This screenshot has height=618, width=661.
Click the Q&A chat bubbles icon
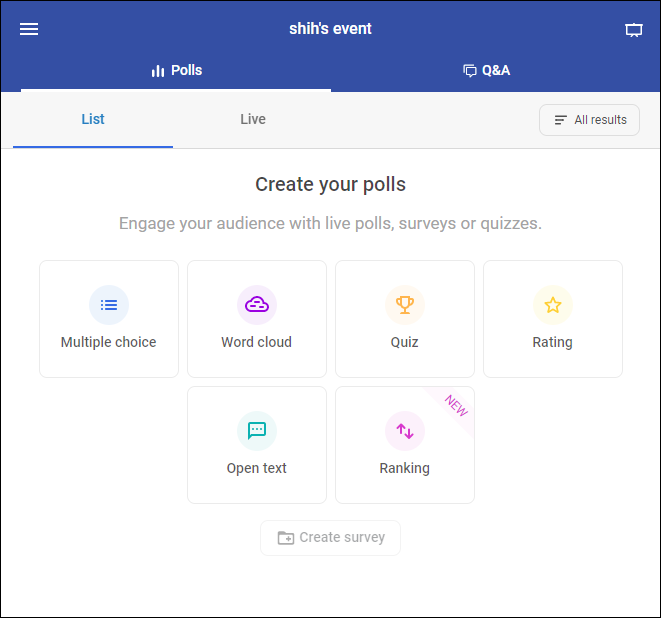(x=469, y=71)
